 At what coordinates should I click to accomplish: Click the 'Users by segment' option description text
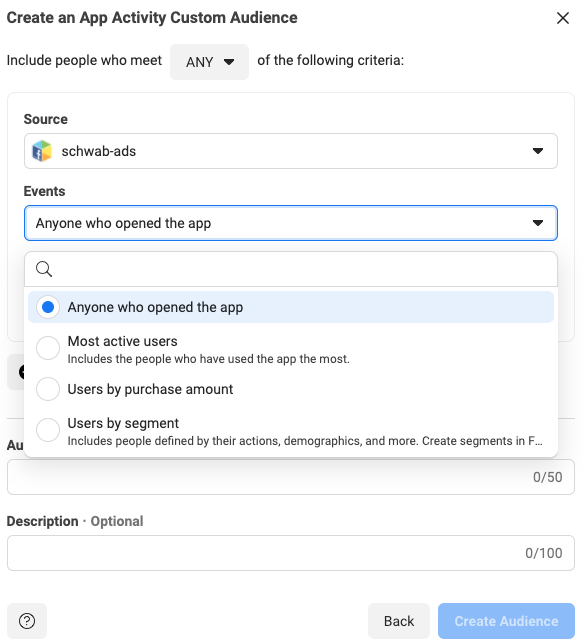(x=305, y=441)
